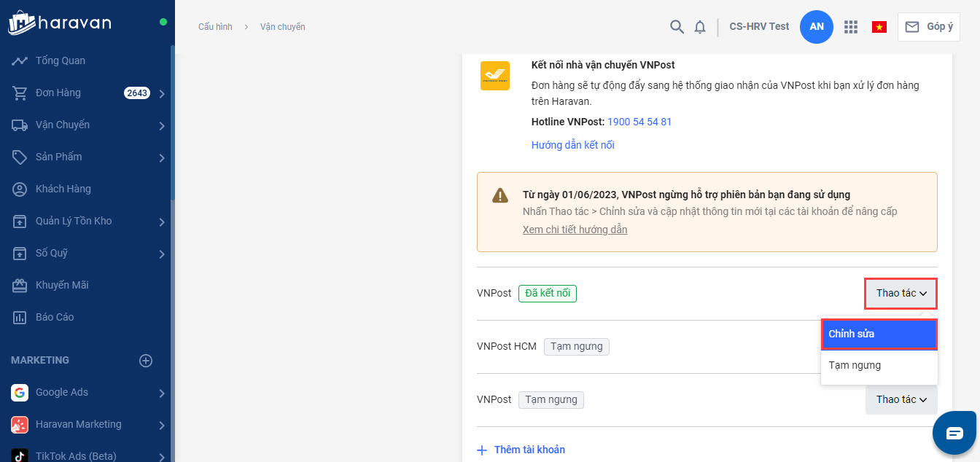Image resolution: width=980 pixels, height=462 pixels.
Task: Open the notifications bell
Action: 700,27
